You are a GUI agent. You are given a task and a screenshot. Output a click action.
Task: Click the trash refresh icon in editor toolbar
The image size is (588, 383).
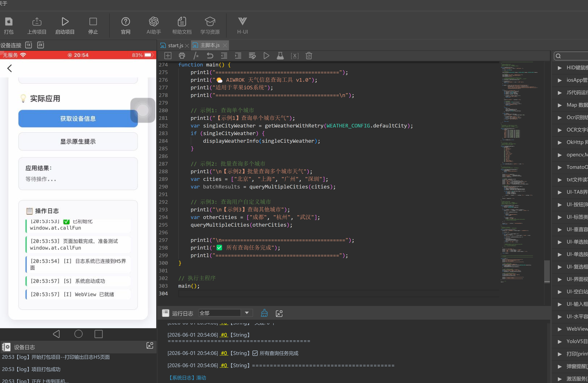309,56
